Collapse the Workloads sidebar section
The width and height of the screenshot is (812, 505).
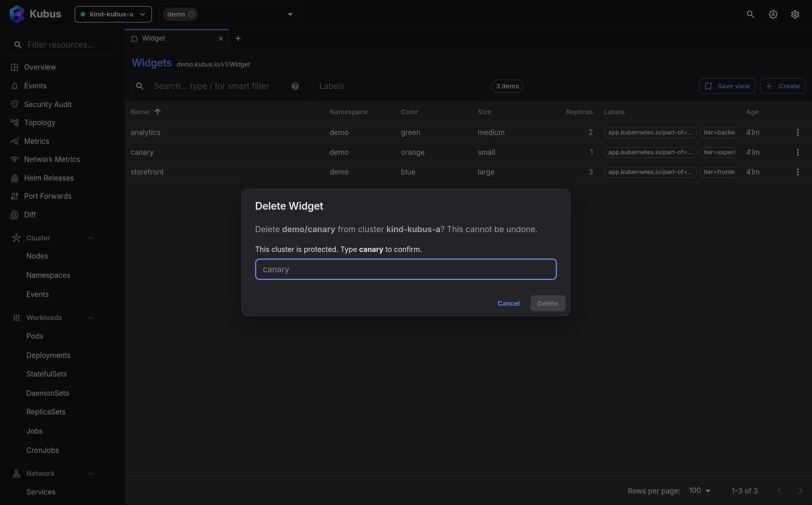click(91, 318)
